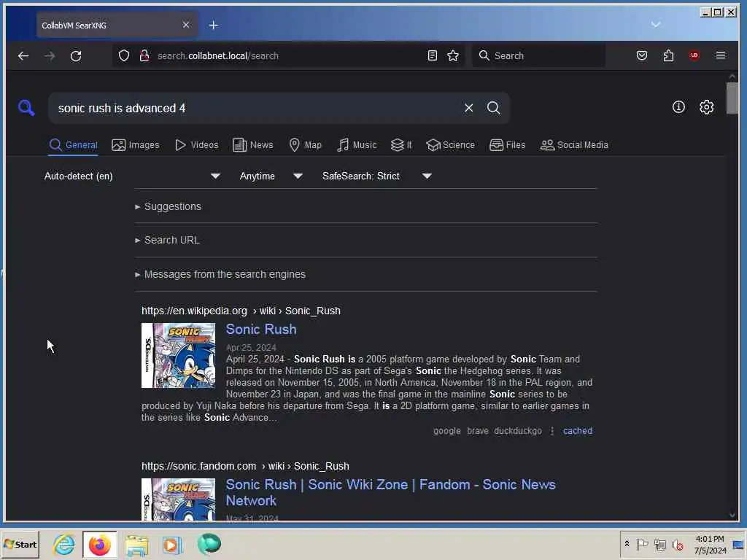
Task: Switch to It category
Action: point(401,145)
